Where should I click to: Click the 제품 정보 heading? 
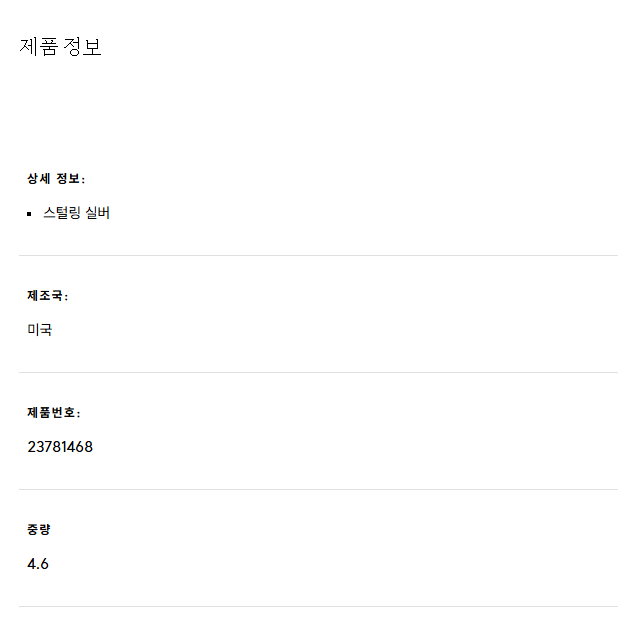click(60, 47)
